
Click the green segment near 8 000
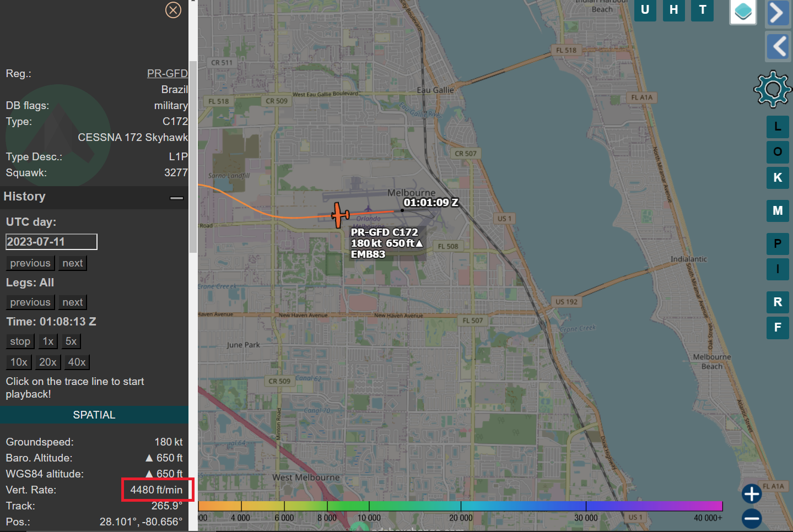(348, 506)
